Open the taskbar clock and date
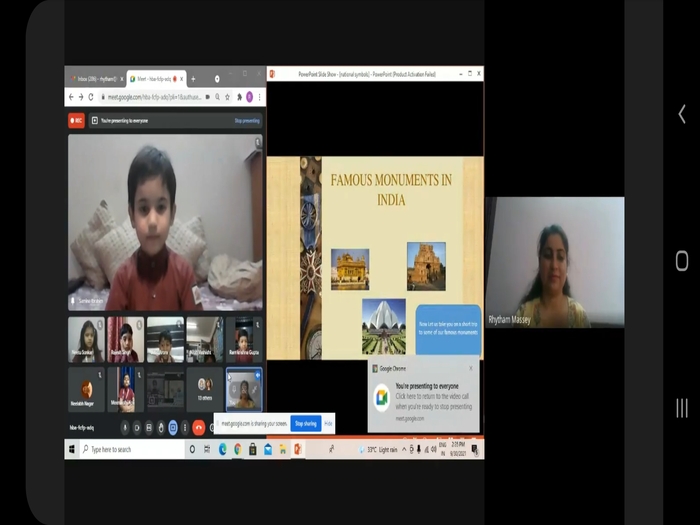Viewport: 700px width, 525px height. 458,449
